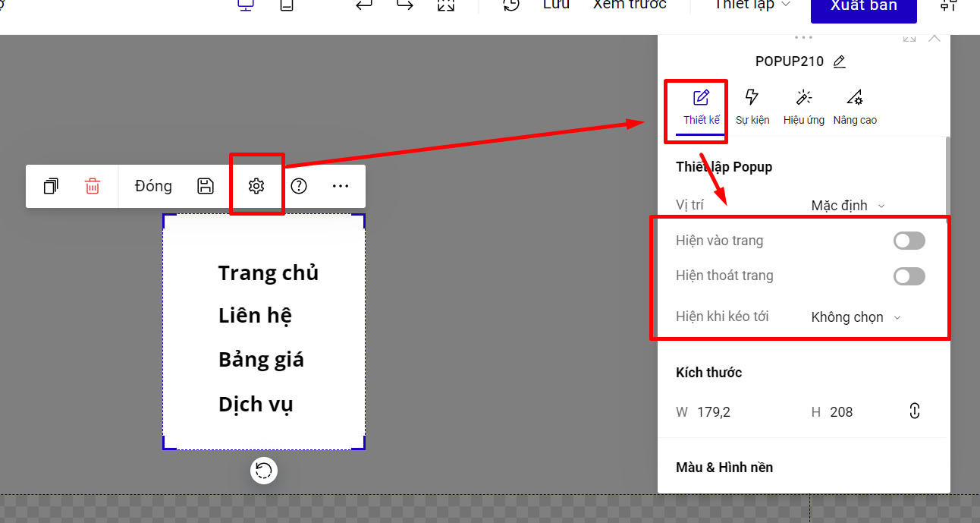Open the 'Nâng cao' tab

coord(855,107)
